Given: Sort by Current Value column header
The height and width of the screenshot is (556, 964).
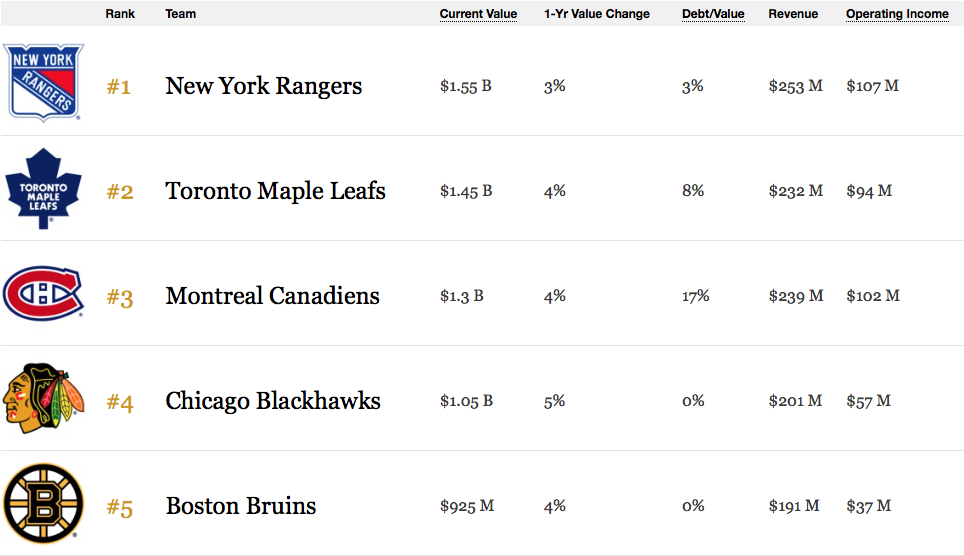Looking at the screenshot, I should (x=478, y=14).
